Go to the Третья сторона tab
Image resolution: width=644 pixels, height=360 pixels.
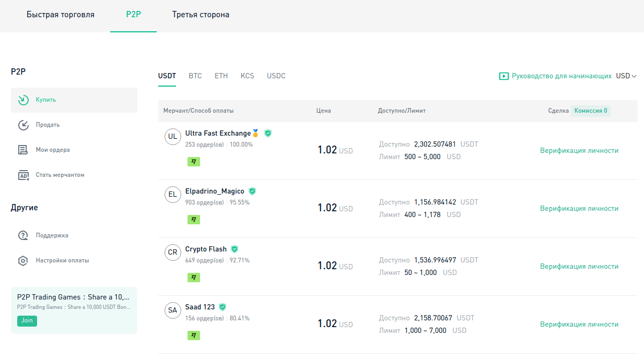point(201,15)
